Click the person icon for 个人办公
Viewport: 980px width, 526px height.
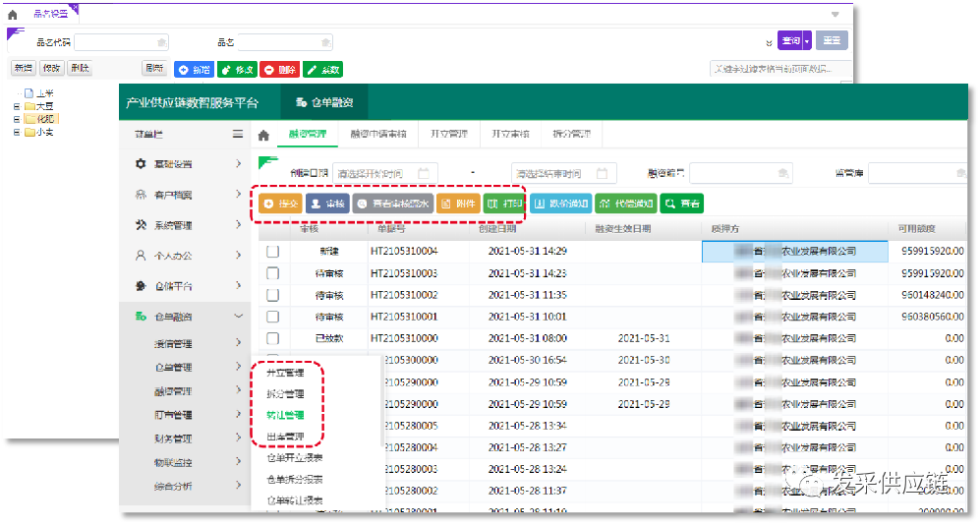pyautogui.click(x=141, y=256)
